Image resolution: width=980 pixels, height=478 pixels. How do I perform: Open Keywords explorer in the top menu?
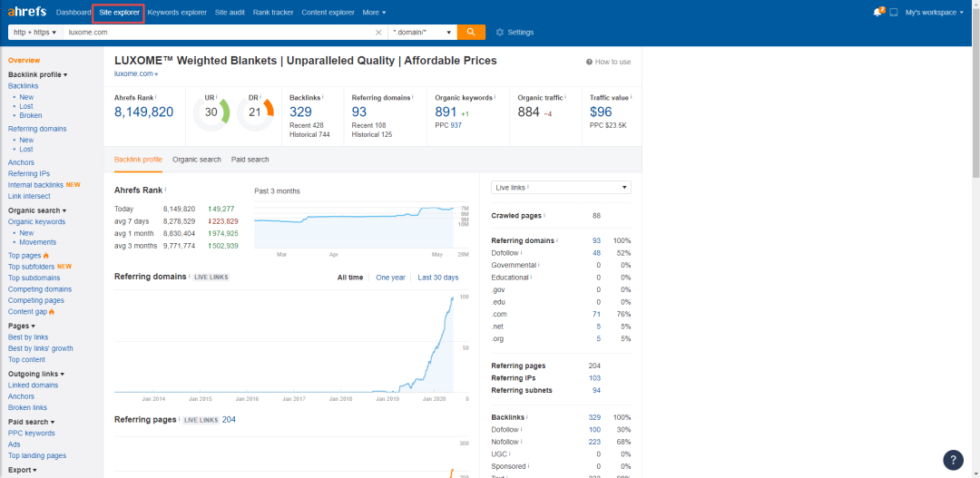177,13
